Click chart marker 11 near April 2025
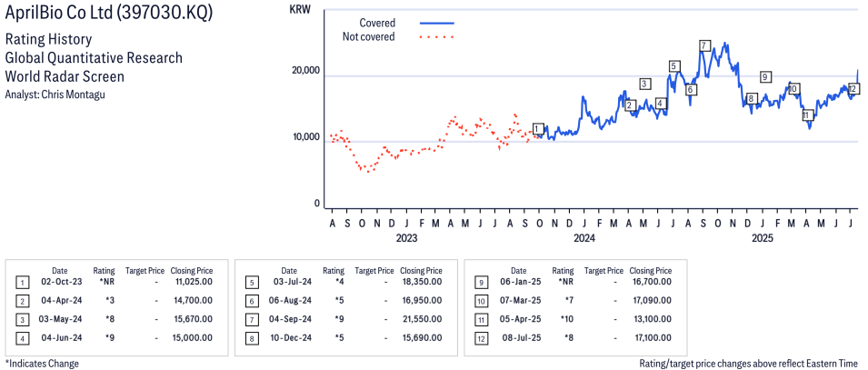Viewport: 868px width, 370px height. click(x=807, y=115)
